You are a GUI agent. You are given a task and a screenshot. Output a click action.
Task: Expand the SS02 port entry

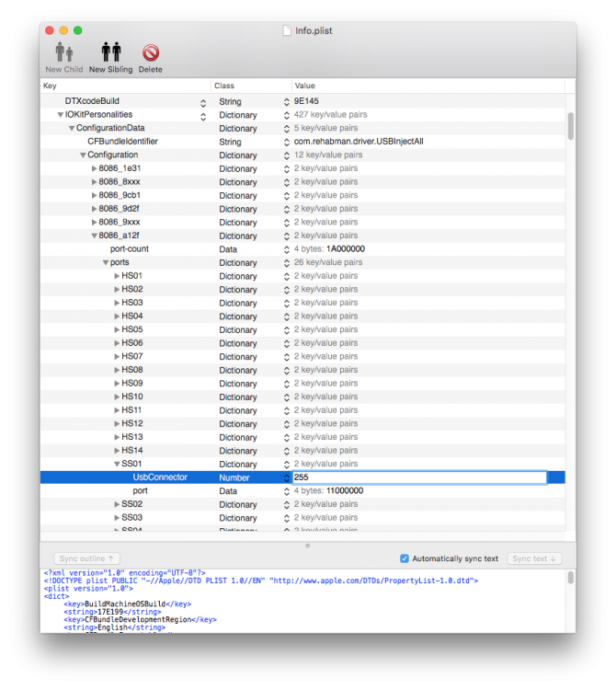pos(117,504)
